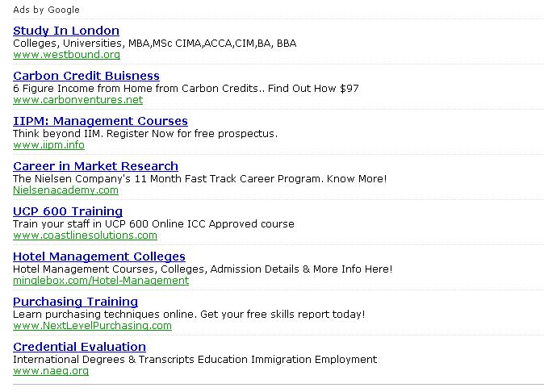The image size is (544, 392).
Task: Open the Purchasing Training ad
Action: tap(75, 302)
